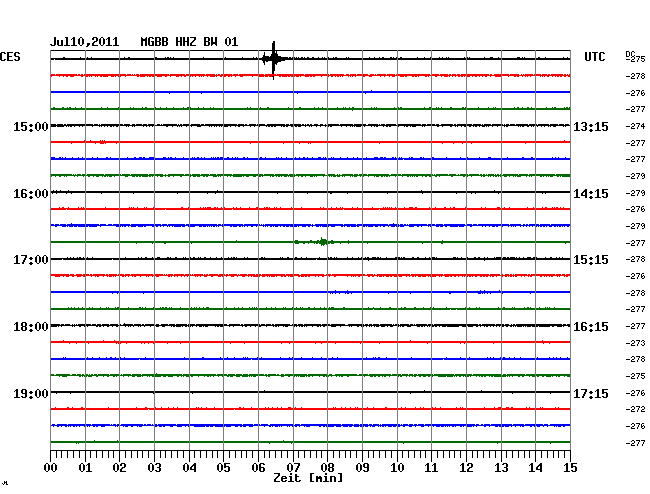650x494 pixels.
Task: Click the large seismic spike on top black trace
Action: point(274,60)
